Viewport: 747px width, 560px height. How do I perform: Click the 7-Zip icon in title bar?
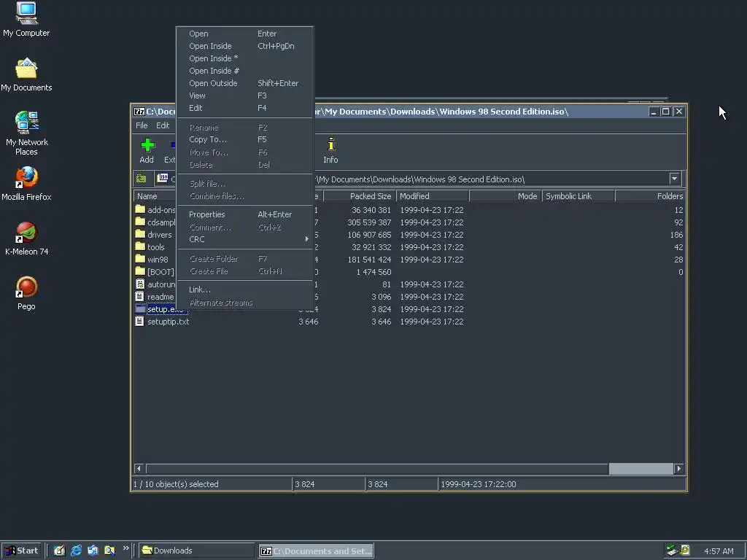[139, 112]
